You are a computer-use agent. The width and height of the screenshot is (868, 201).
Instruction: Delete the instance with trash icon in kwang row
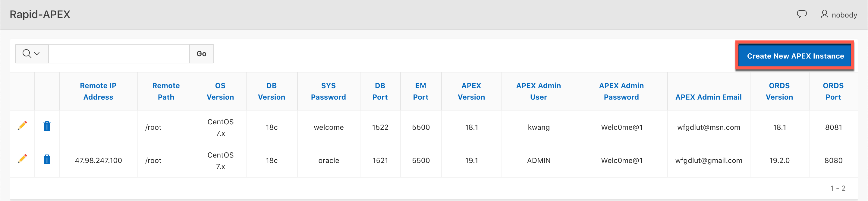coord(47,126)
